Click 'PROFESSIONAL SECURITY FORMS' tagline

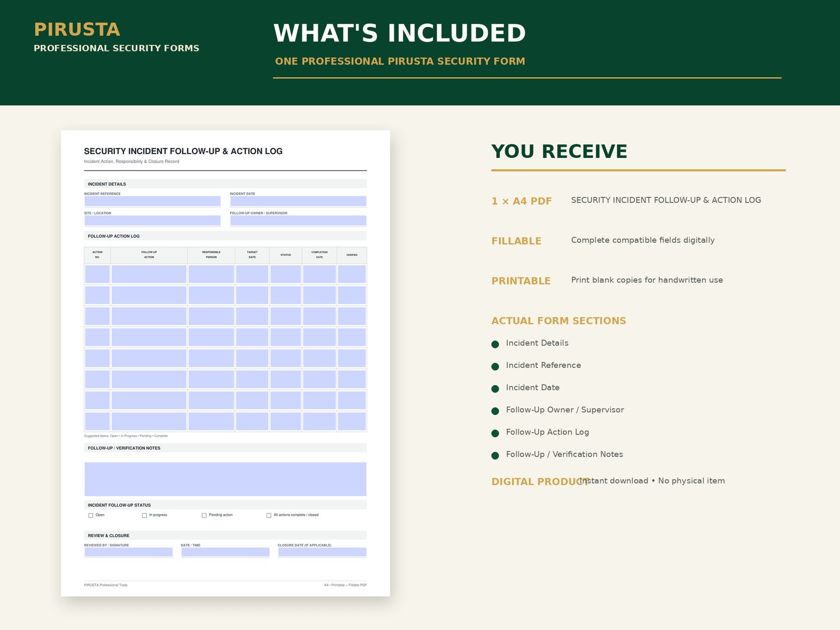point(116,48)
